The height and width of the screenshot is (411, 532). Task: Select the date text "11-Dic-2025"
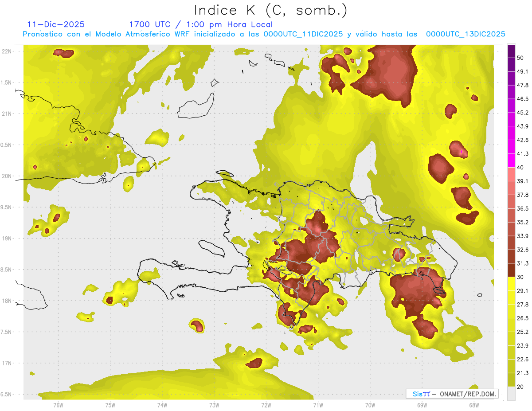point(56,24)
